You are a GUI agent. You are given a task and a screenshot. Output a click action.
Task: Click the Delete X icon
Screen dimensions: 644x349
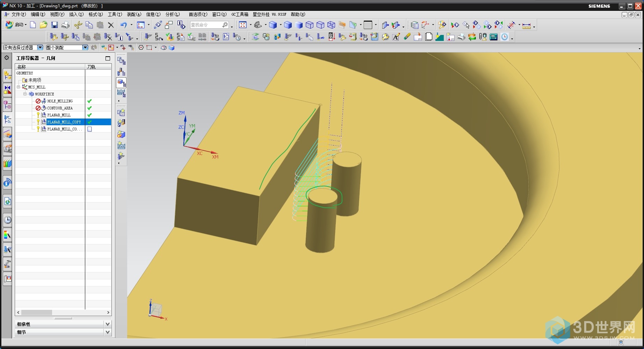click(111, 25)
